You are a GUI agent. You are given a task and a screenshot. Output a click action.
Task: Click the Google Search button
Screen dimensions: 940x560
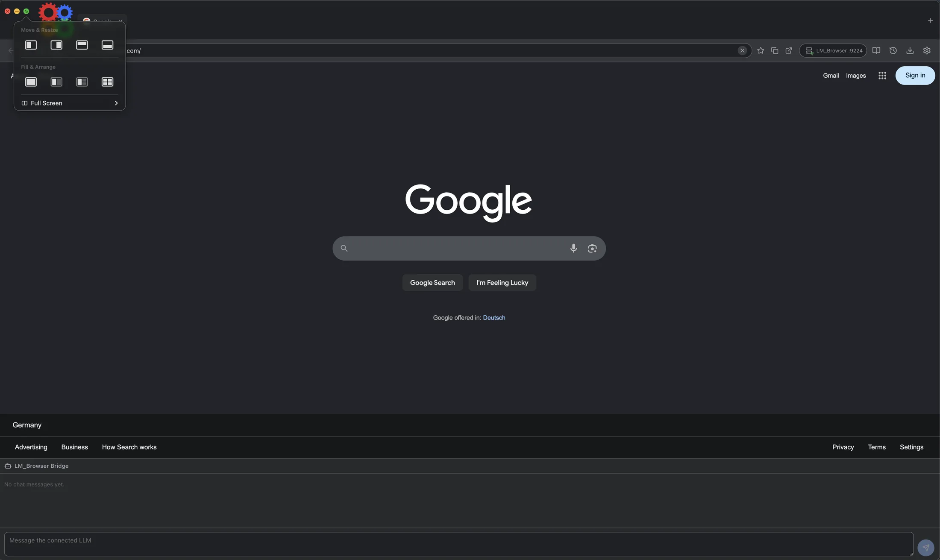(432, 282)
